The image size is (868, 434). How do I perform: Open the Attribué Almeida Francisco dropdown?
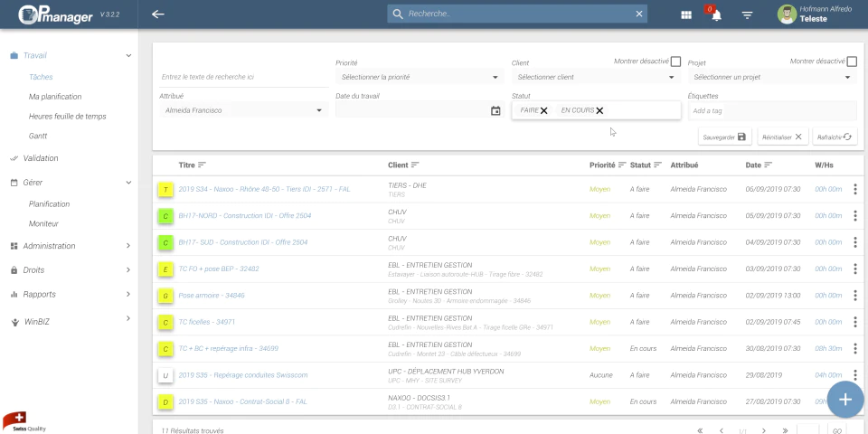pyautogui.click(x=243, y=110)
